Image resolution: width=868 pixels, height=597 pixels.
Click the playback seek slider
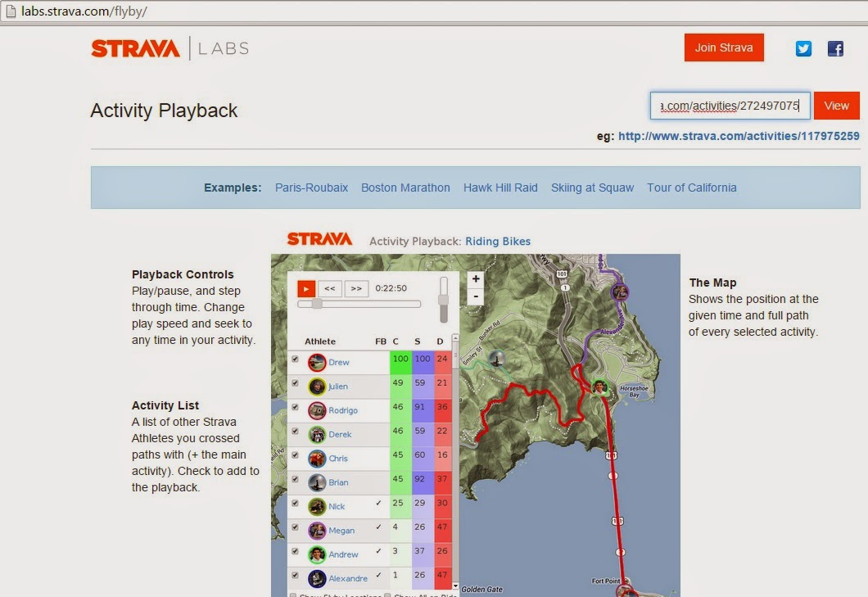[x=359, y=304]
